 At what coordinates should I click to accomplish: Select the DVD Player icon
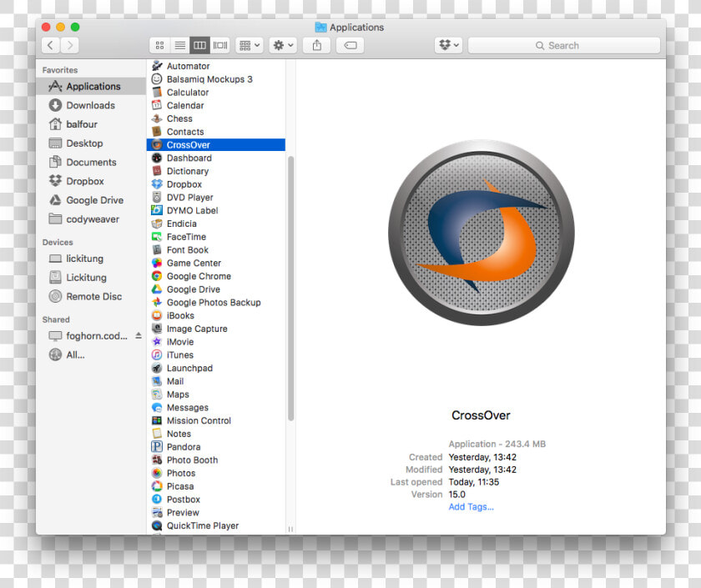pos(157,198)
